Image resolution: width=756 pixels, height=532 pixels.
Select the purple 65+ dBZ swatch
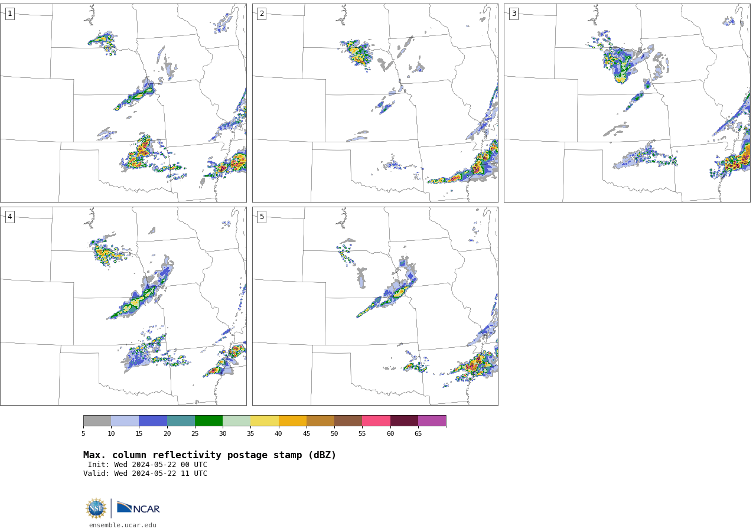432,420
